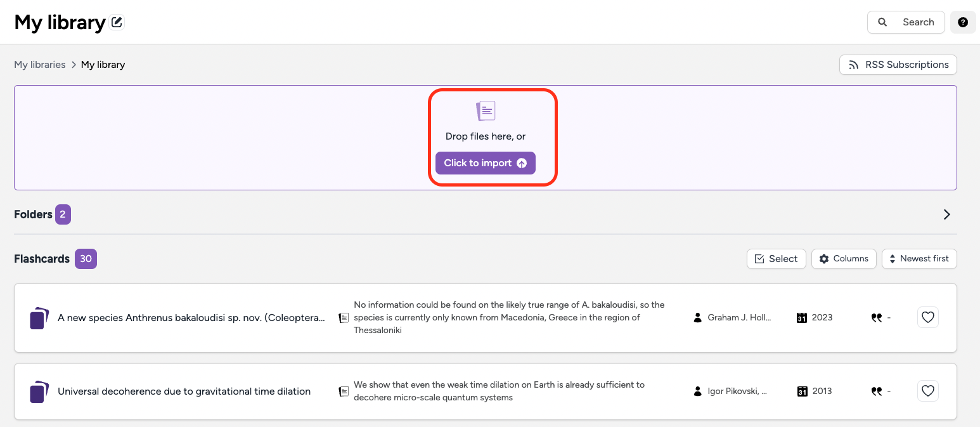This screenshot has width=980, height=427.
Task: Click the abstract snippet icon on the decoherence card
Action: [343, 391]
